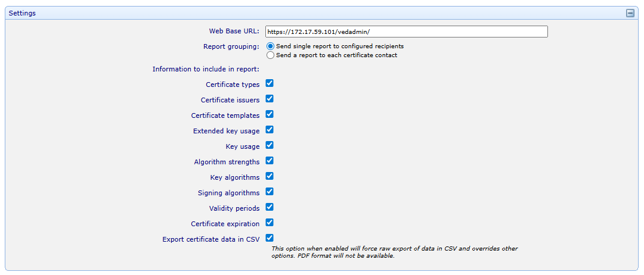Viewport: 644px width, 275px height.
Task: Disable Certificate expiration checkbox
Action: pos(270,223)
